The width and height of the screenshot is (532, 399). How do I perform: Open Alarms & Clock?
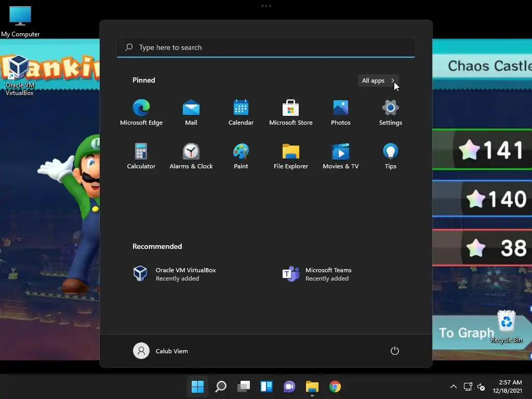pos(191,156)
